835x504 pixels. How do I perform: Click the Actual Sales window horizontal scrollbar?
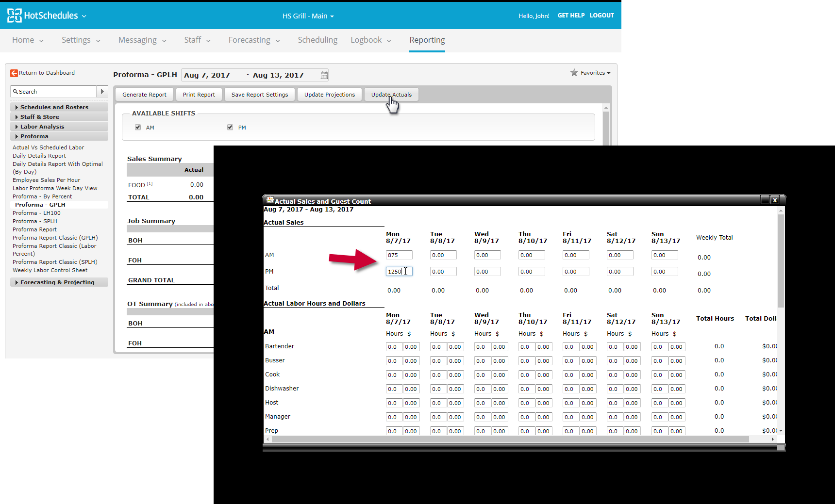click(x=510, y=439)
